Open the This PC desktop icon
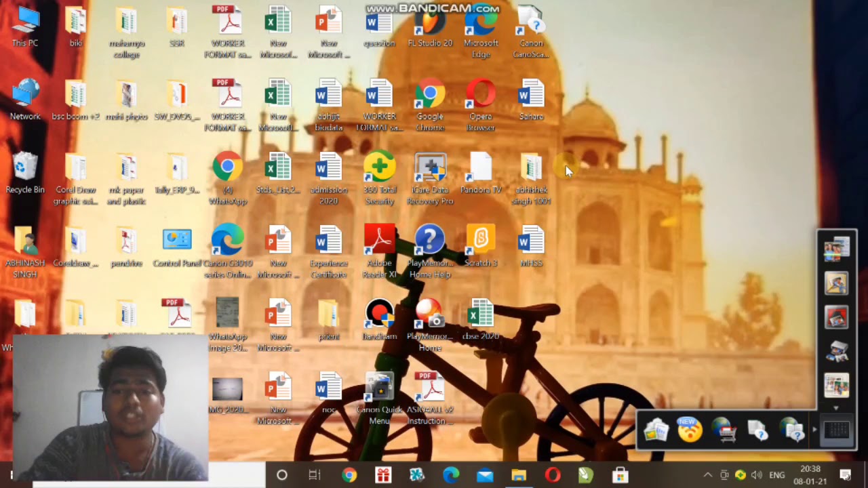Screen dimensions: 868x488 [25, 27]
